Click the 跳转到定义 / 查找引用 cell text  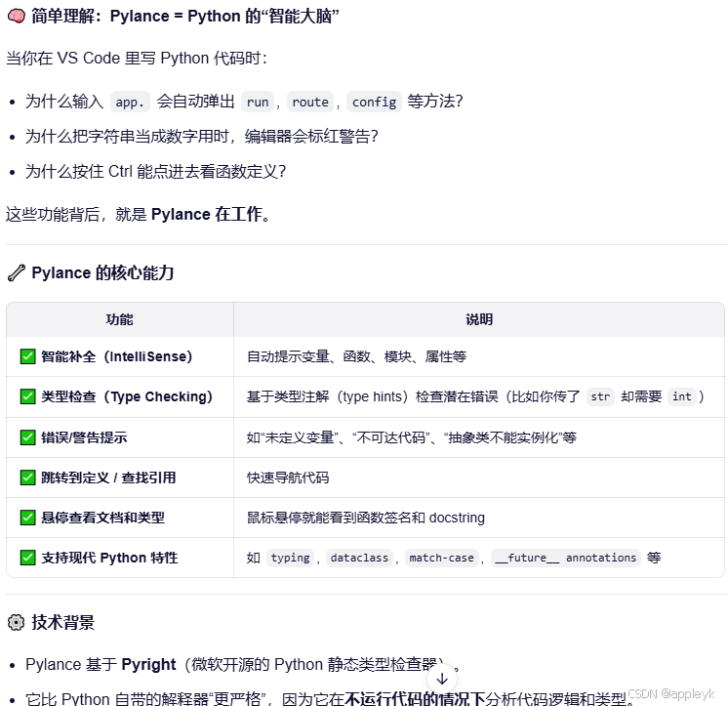[x=108, y=478]
